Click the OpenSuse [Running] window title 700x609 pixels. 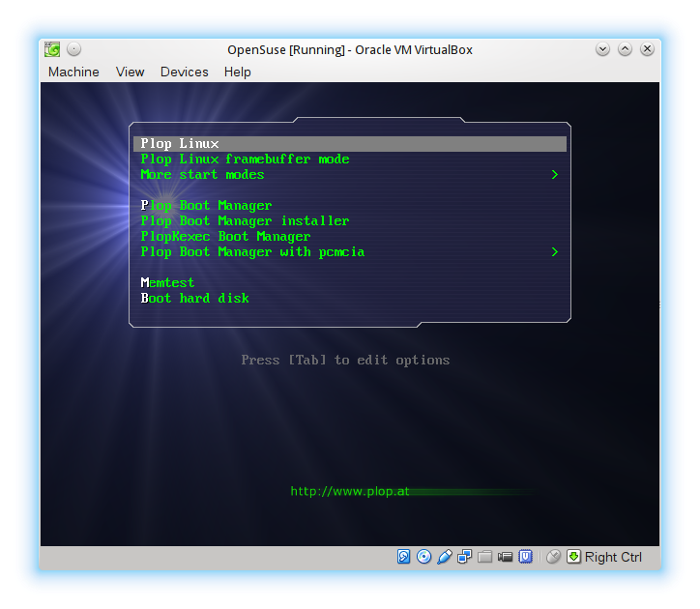point(350,49)
